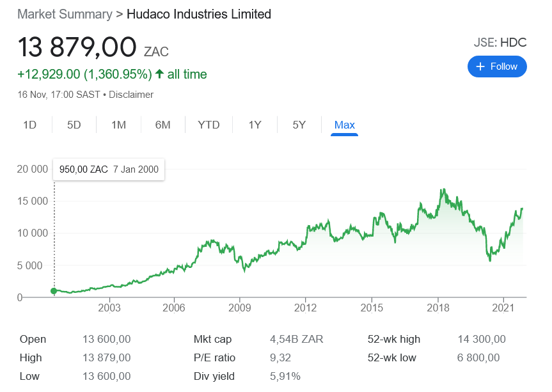Click the 20 000 y-axis label

pos(33,169)
